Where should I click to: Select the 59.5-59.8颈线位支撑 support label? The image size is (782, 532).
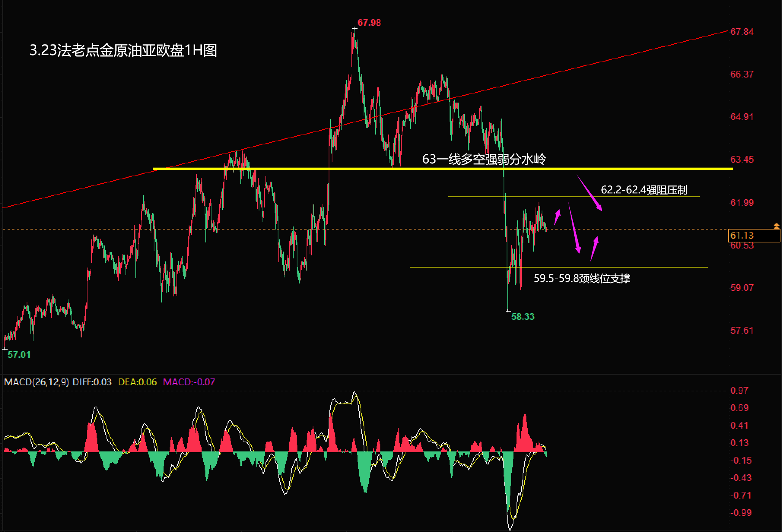pyautogui.click(x=582, y=279)
